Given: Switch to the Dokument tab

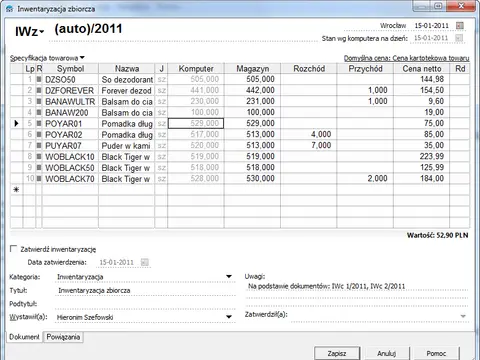Looking at the screenshot, I should tap(24, 337).
